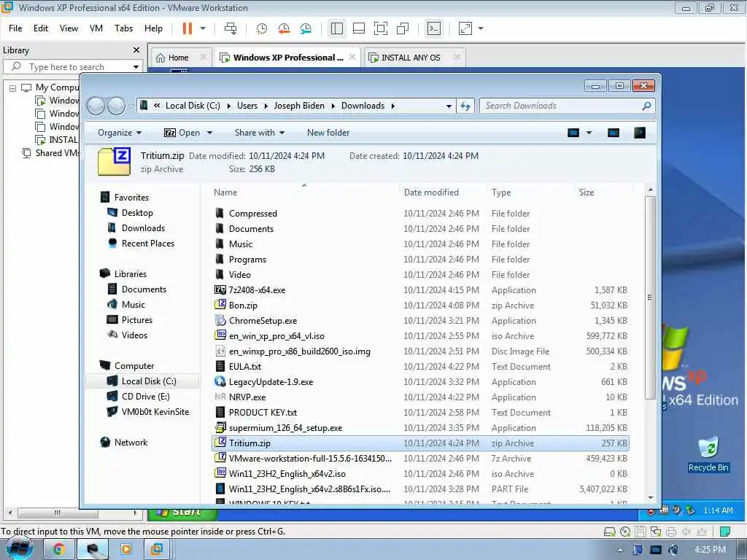747x560 pixels.
Task: Collapse the My Computer tree node
Action: click(x=13, y=87)
